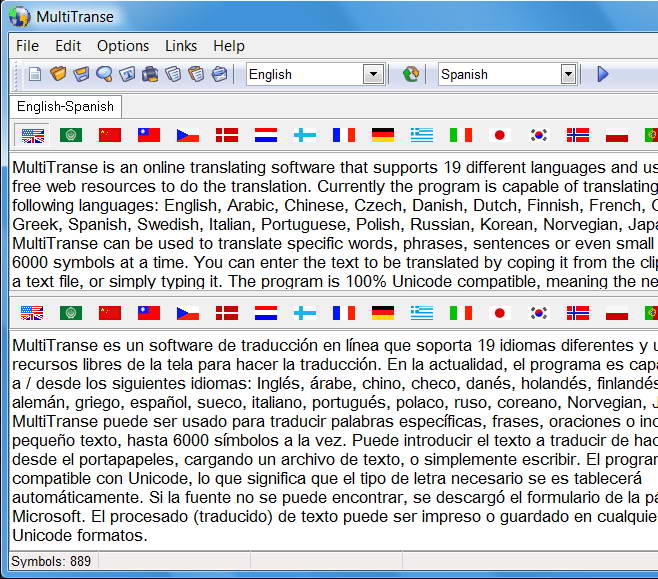The width and height of the screenshot is (658, 579).
Task: Select Finnish flag in source flag row
Action: [x=305, y=135]
